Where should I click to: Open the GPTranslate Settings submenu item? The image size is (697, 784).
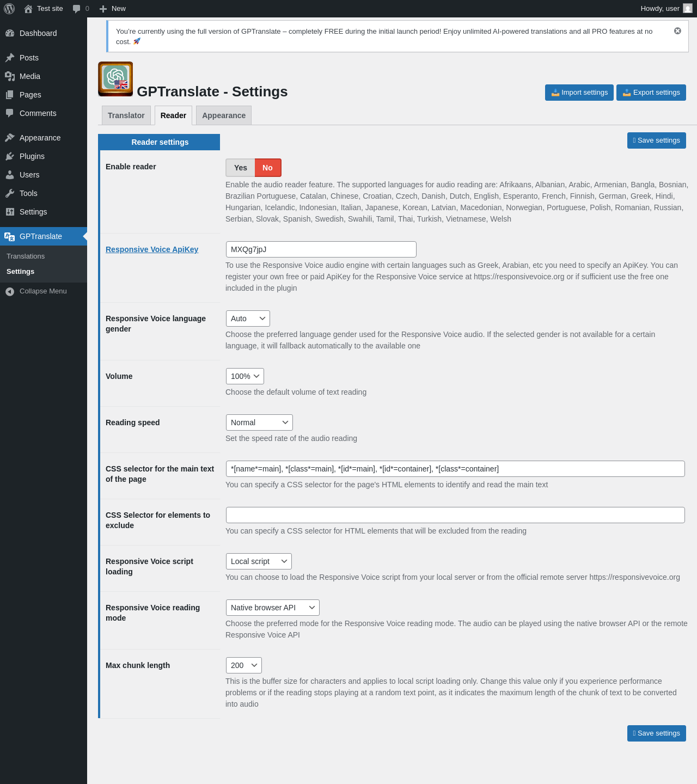coord(20,272)
